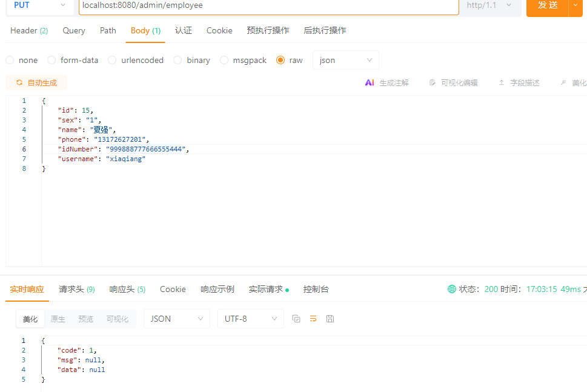Open the http/1.1 protocol dropdown
This screenshot has height=392, width=587.
(x=488, y=5)
